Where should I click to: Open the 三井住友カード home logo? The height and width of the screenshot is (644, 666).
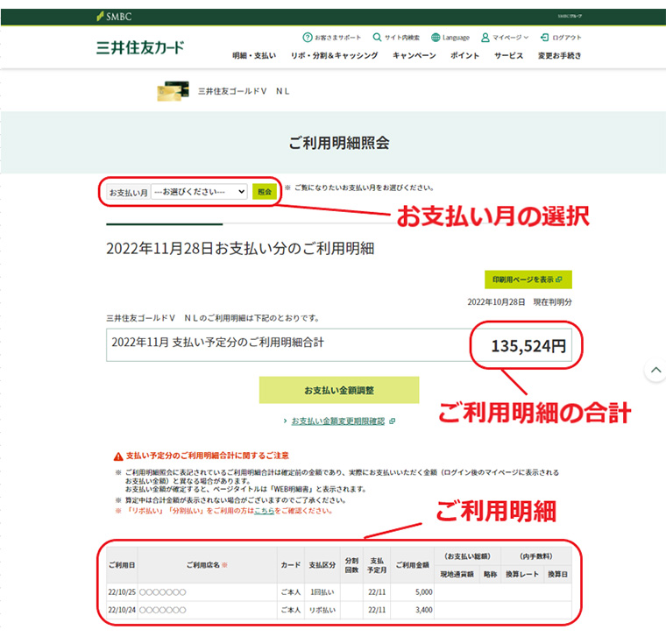[140, 47]
